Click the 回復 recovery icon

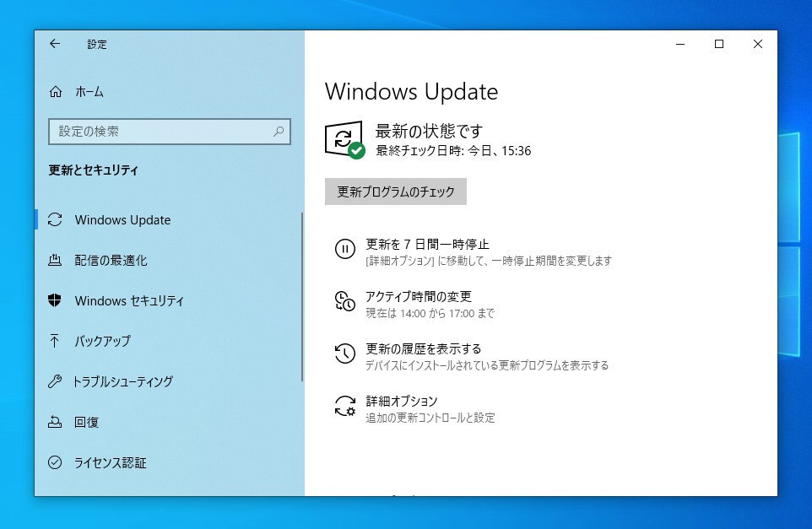pos(55,422)
